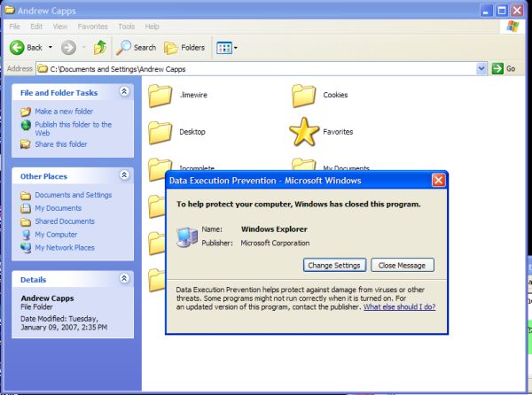Collapse the Other Places panel
Viewport: 532px width, 395px height.
[x=124, y=175]
